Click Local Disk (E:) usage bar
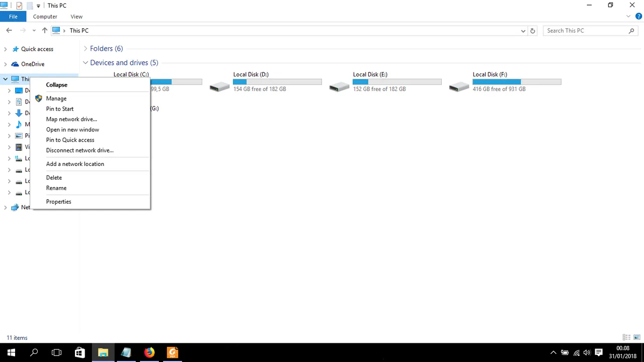The image size is (644, 362). [397, 82]
